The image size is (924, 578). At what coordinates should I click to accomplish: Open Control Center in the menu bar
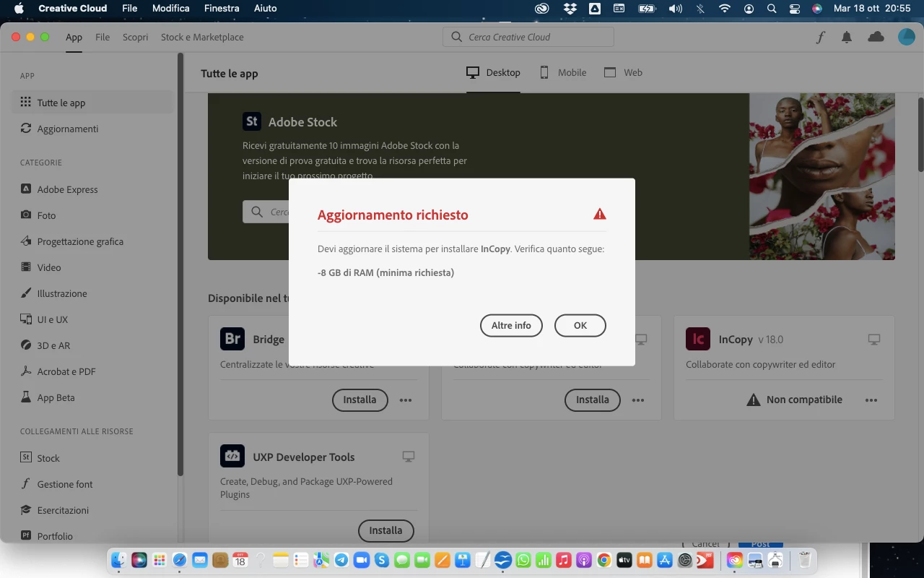point(795,9)
